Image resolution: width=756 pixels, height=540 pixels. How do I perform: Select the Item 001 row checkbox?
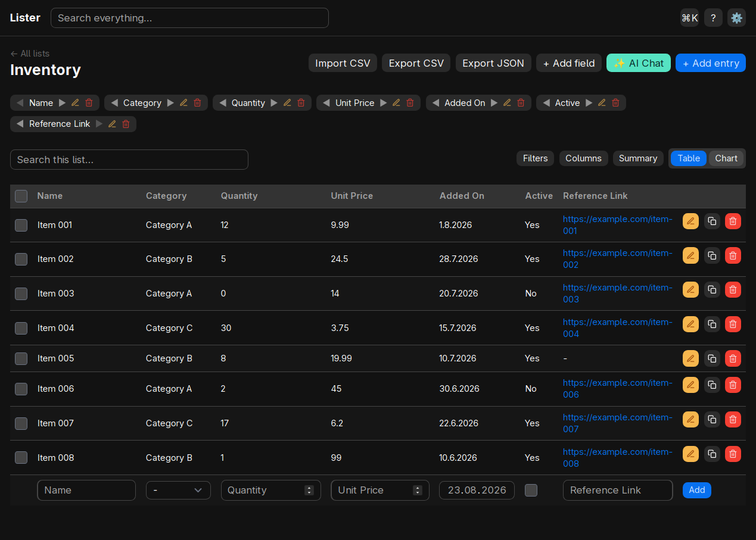tap(21, 225)
